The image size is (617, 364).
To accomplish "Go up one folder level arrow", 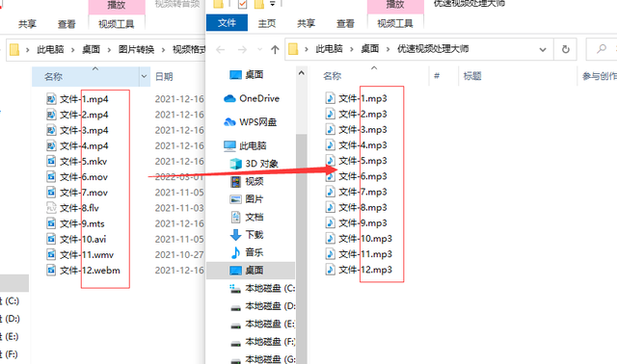I will coord(275,49).
